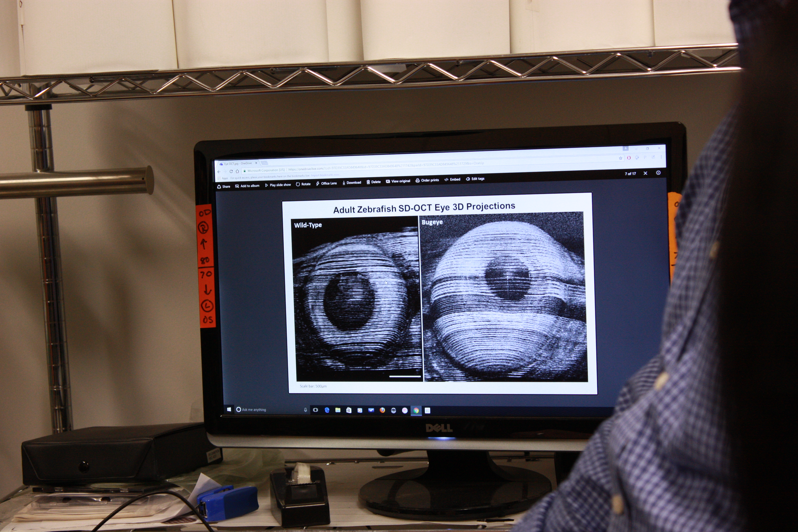The width and height of the screenshot is (798, 532).
Task: Open the info details pane icon
Action: point(658,173)
